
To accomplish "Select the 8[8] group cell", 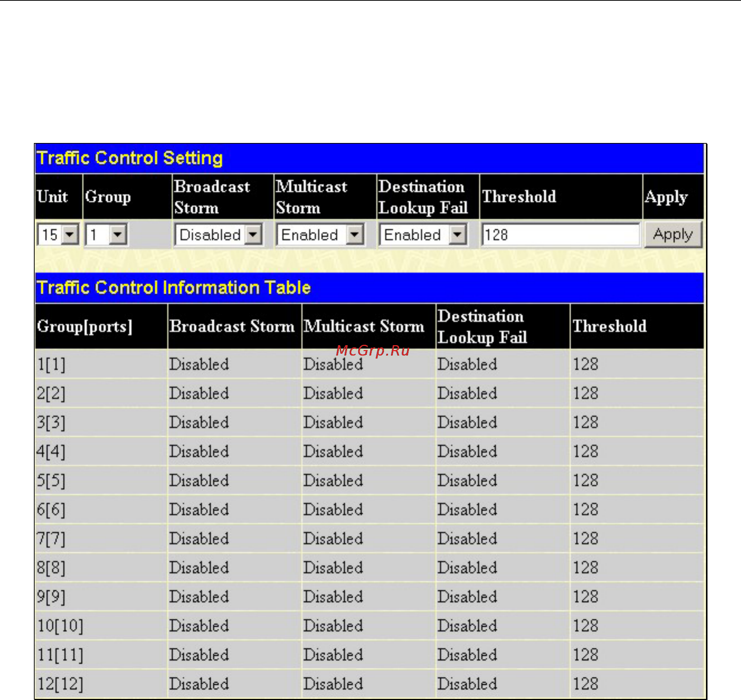I will 101,567.
